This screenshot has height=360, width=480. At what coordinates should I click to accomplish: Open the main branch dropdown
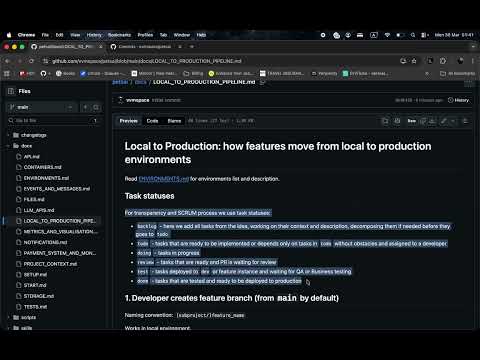(41, 107)
